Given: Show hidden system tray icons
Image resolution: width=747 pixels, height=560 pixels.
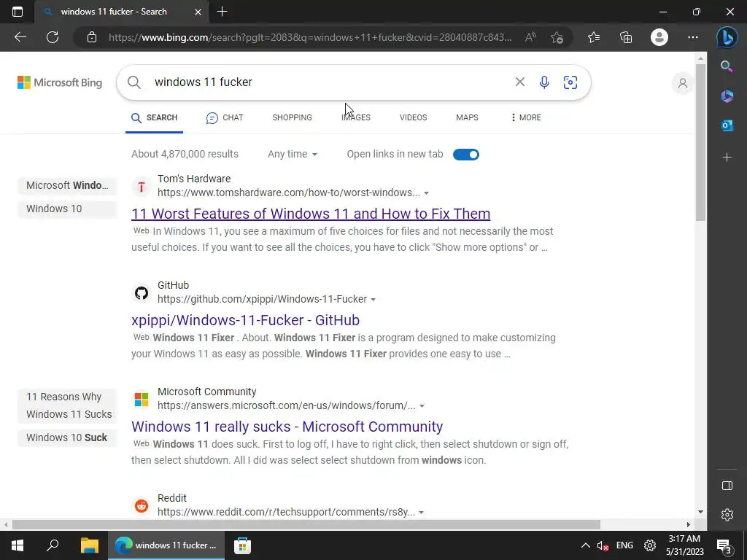Looking at the screenshot, I should 586,545.
